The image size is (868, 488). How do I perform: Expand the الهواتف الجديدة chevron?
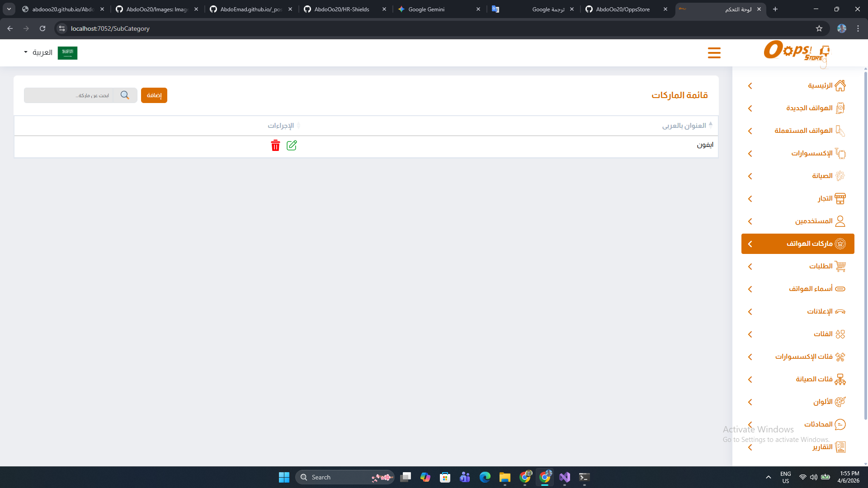(x=750, y=108)
